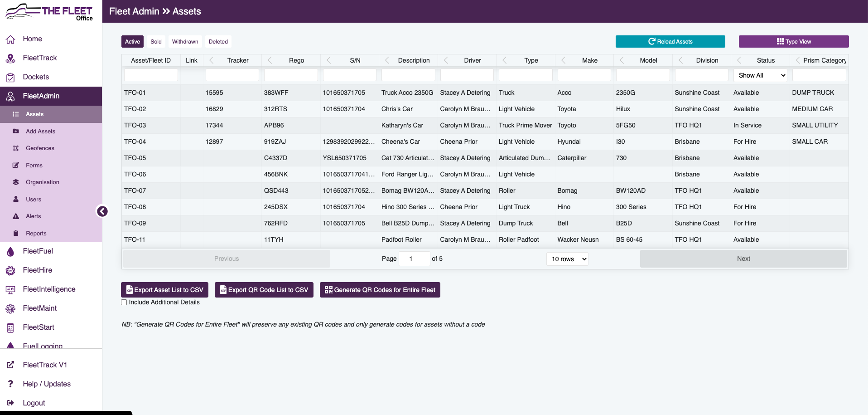Click the chevron beside the Tracker column
This screenshot has height=415, width=868.
212,60
